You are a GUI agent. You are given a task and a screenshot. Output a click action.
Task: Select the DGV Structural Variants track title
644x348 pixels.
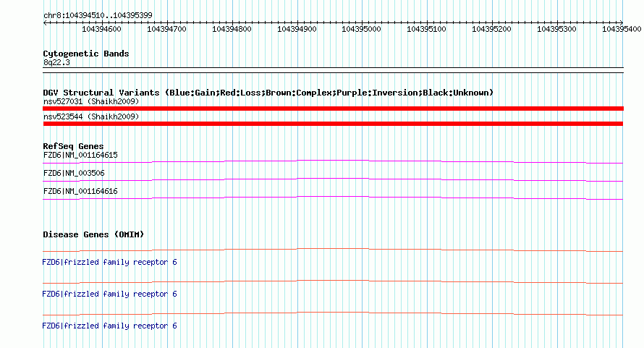(x=268, y=93)
